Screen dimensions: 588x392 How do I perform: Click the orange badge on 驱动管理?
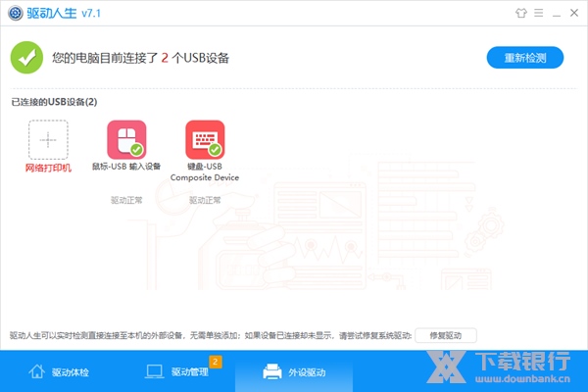click(216, 362)
